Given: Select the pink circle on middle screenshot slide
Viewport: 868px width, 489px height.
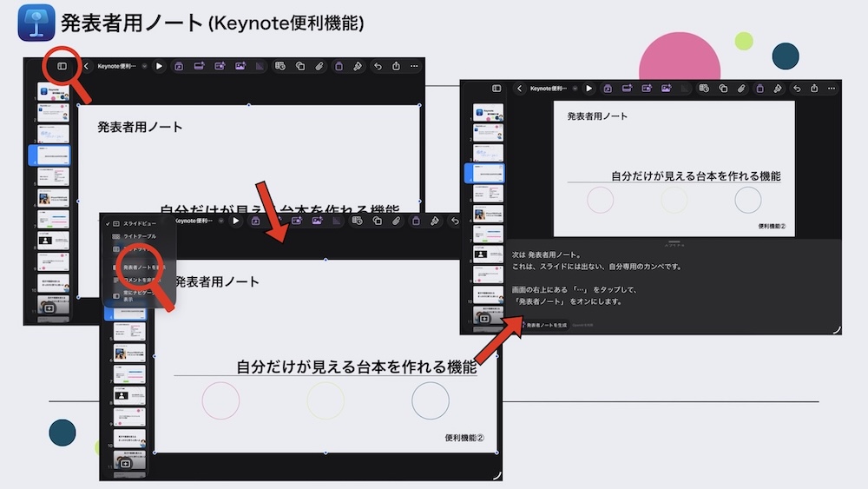Looking at the screenshot, I should (220, 400).
